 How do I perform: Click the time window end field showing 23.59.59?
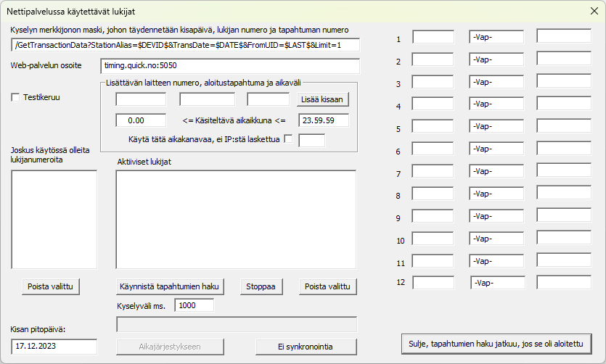click(324, 120)
